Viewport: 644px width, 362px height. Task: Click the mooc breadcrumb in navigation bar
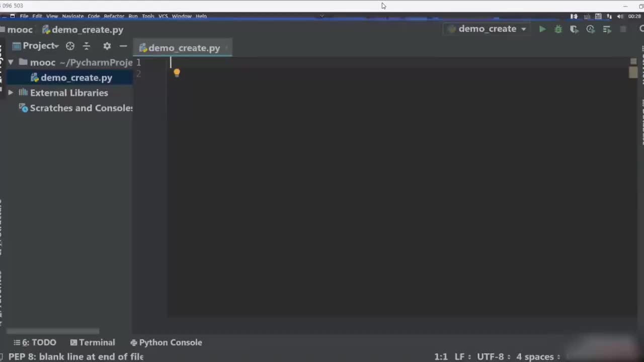20,30
